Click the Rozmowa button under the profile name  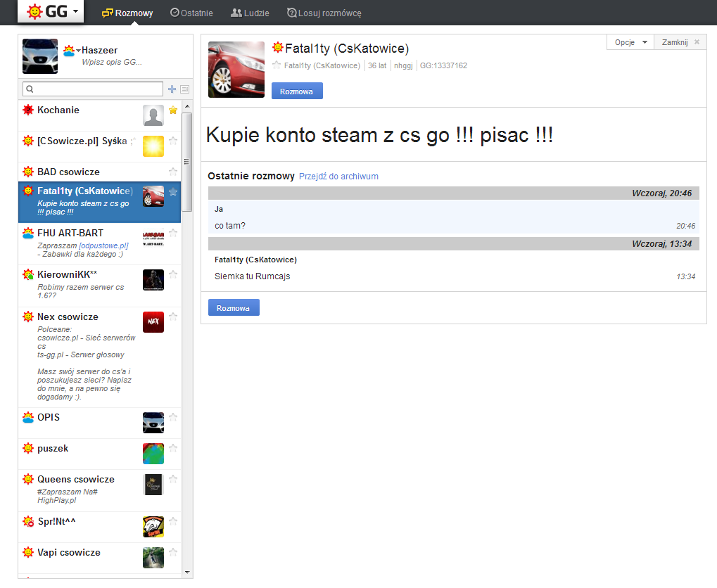click(x=297, y=91)
